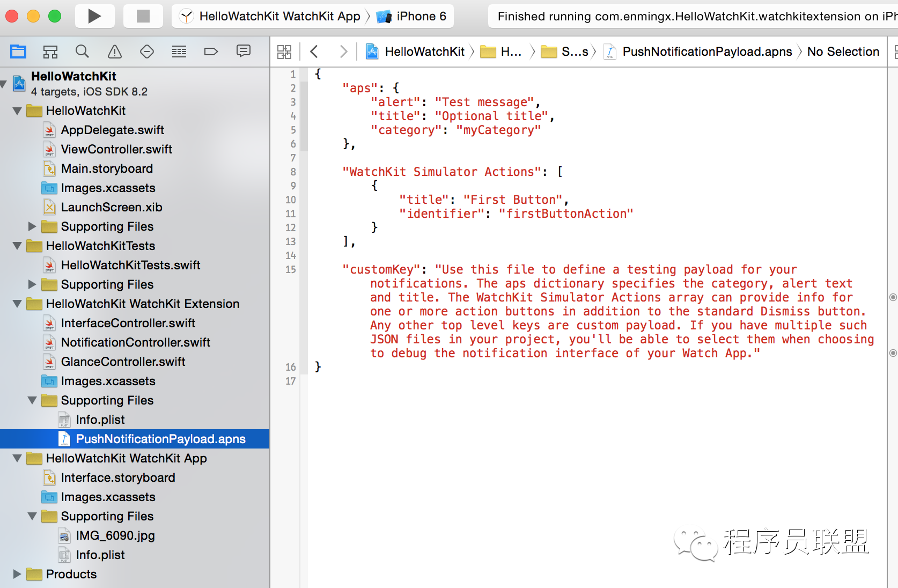Expand Supporting Files under HelloWatchKit

point(32,226)
